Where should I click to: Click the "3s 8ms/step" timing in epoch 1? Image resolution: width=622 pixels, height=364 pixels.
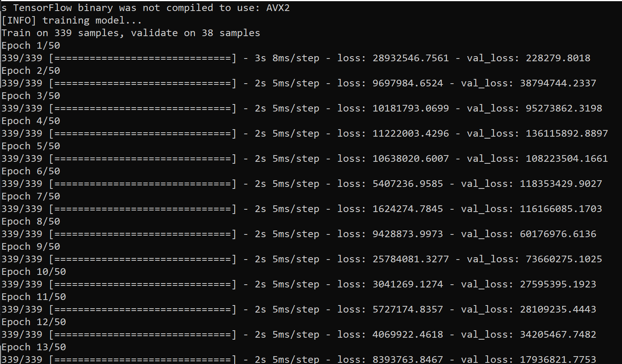tap(287, 58)
